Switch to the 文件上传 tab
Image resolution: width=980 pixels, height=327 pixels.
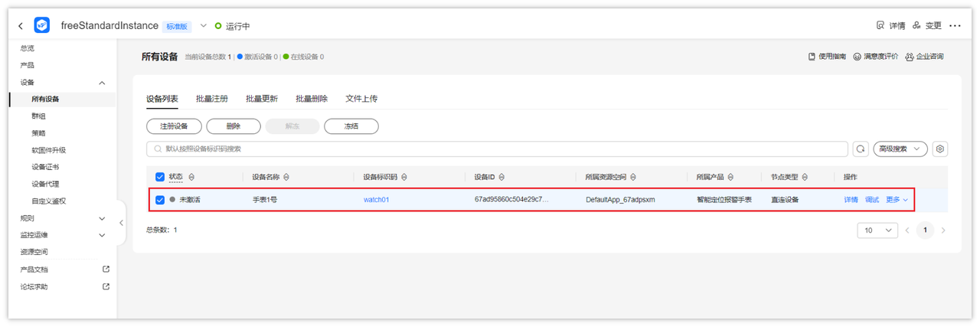361,99
